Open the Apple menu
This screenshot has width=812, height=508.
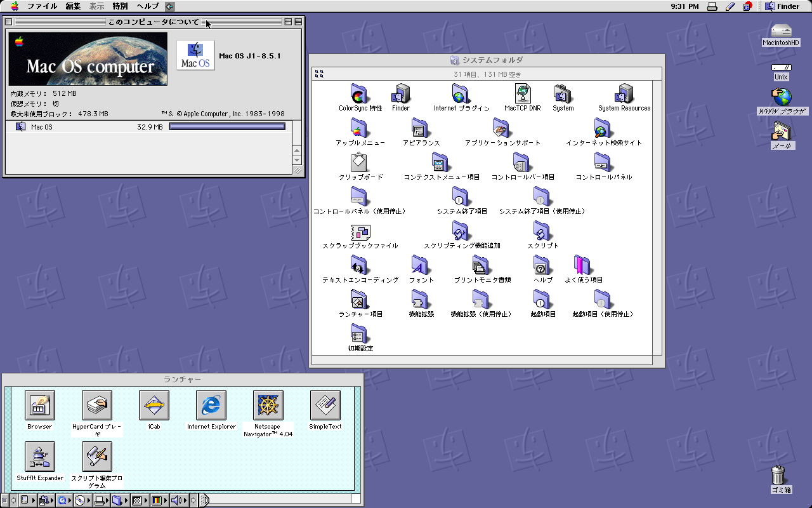tap(14, 6)
